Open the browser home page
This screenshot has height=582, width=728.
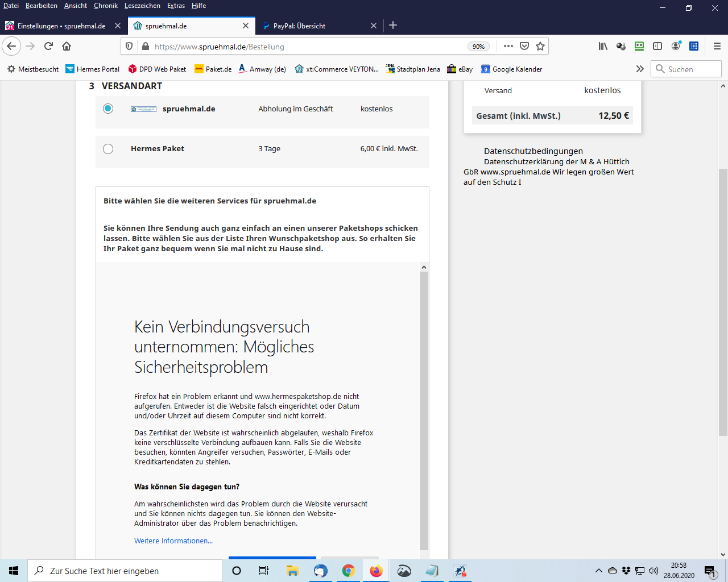click(67, 47)
